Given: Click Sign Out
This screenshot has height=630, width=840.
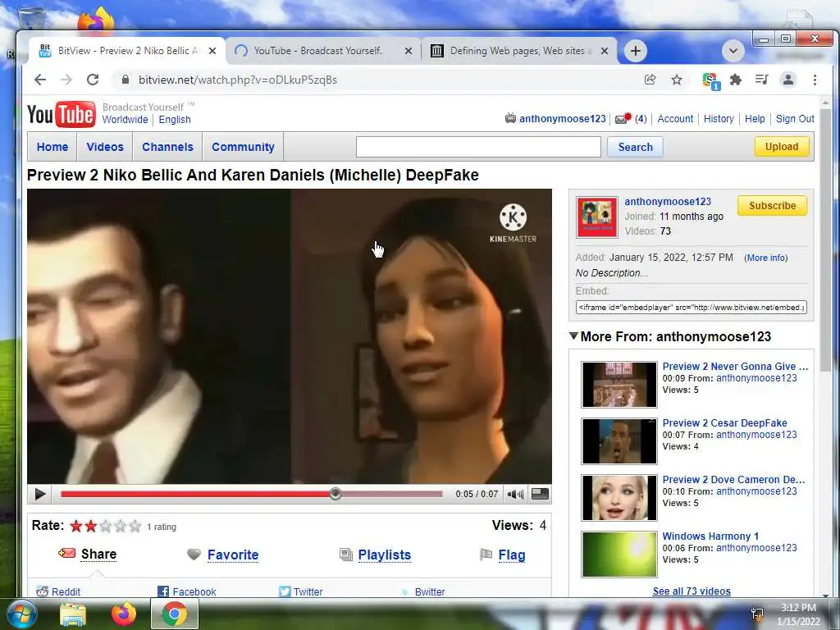Looking at the screenshot, I should tap(795, 119).
